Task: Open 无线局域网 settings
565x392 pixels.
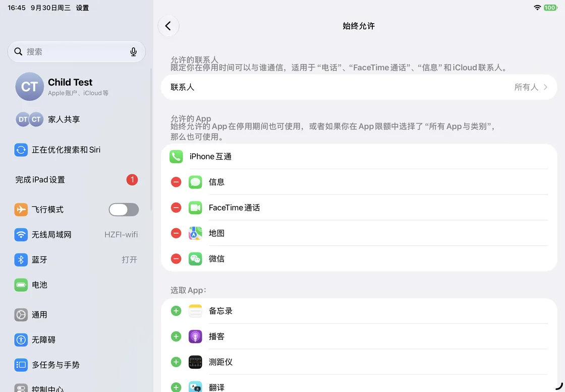Action: tap(76, 235)
